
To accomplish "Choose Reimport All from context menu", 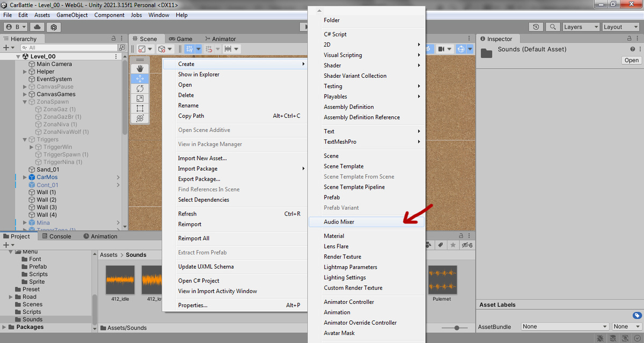I will [194, 238].
